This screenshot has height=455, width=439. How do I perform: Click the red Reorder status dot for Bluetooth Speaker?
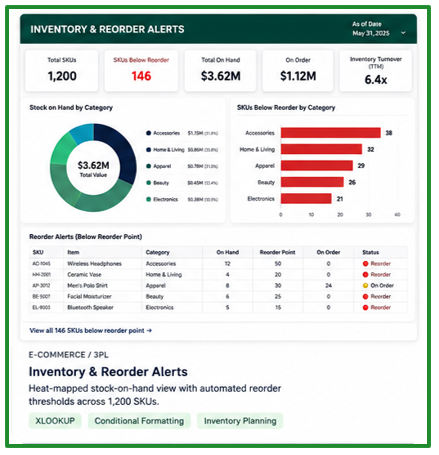[365, 307]
